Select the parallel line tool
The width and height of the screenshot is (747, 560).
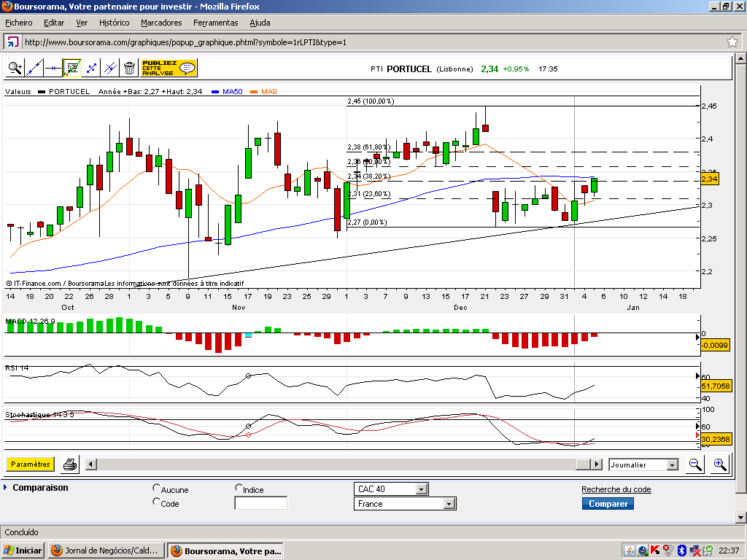pos(110,68)
